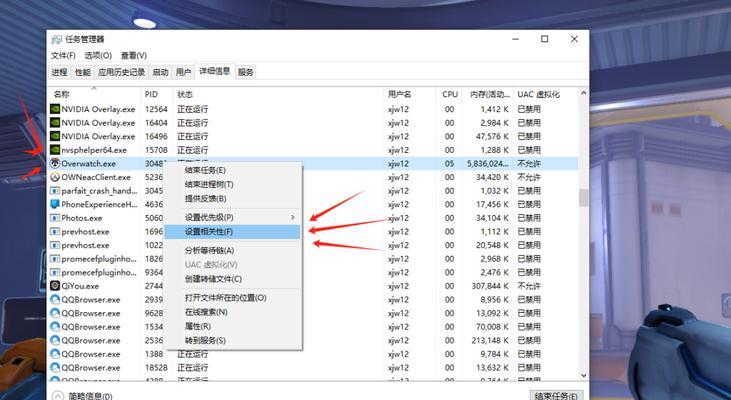
Task: Click QQBrowser.exe icon in the 8,956 K row
Action: pos(55,299)
